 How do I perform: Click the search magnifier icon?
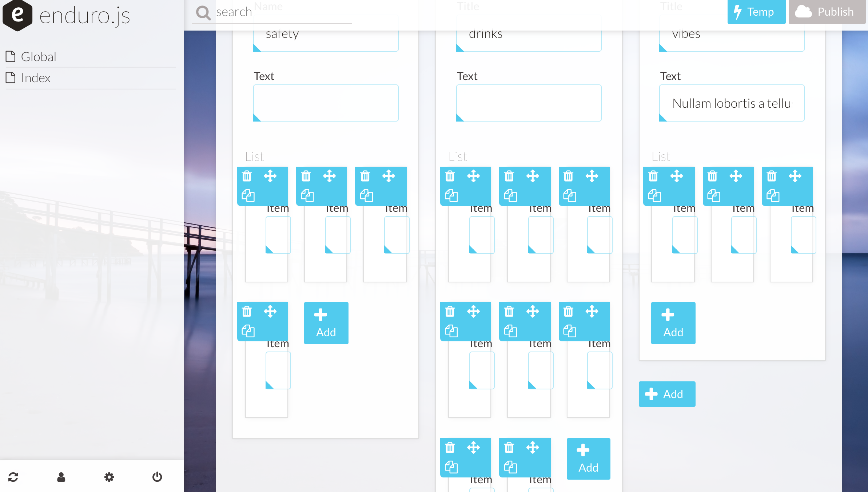click(x=203, y=13)
